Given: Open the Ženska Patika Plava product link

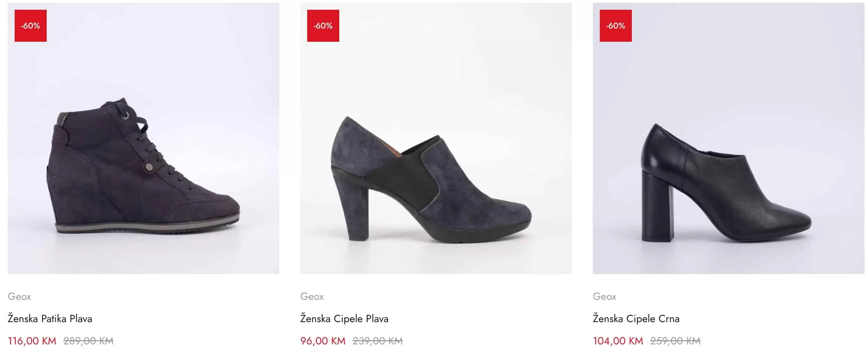Looking at the screenshot, I should (50, 319).
